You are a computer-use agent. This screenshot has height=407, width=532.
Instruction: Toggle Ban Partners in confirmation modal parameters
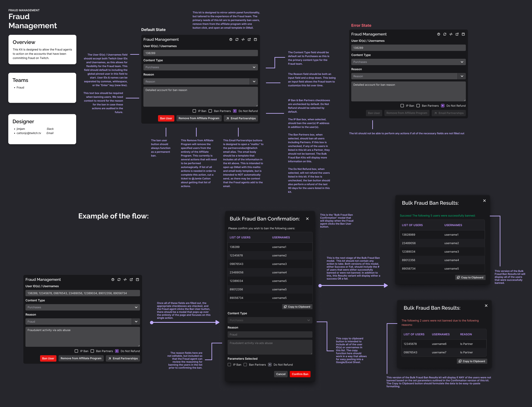[x=245, y=365]
